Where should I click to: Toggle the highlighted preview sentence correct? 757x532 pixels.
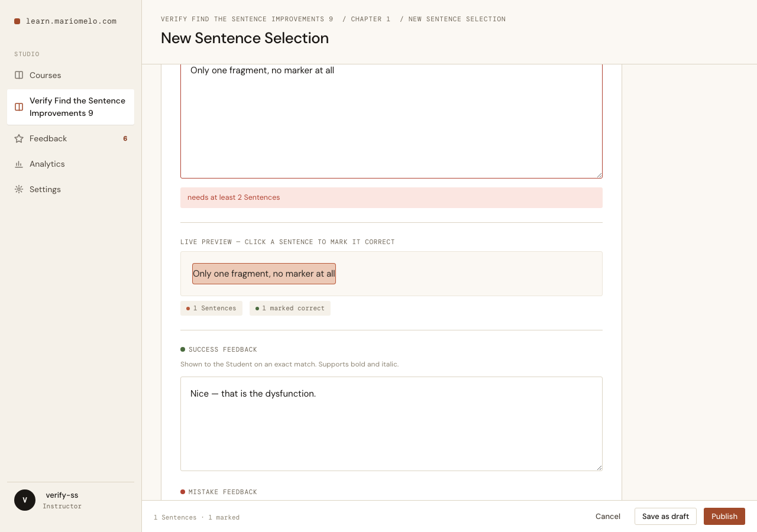coord(264,274)
